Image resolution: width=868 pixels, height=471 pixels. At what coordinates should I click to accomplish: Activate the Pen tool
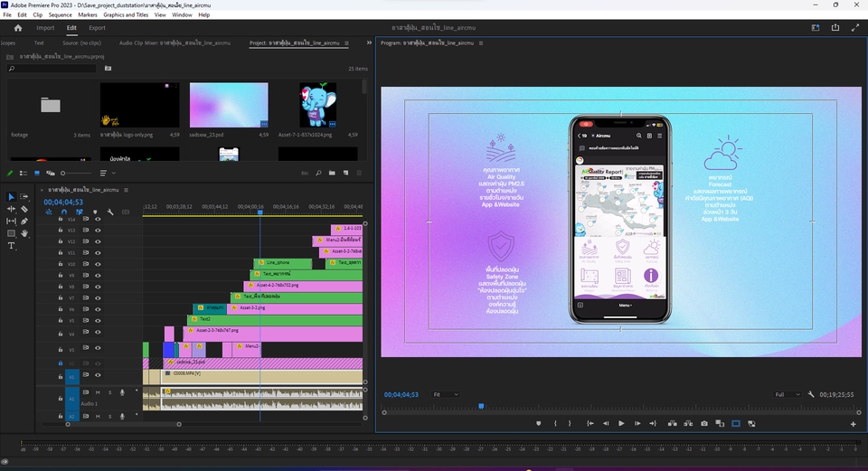pyautogui.click(x=24, y=221)
